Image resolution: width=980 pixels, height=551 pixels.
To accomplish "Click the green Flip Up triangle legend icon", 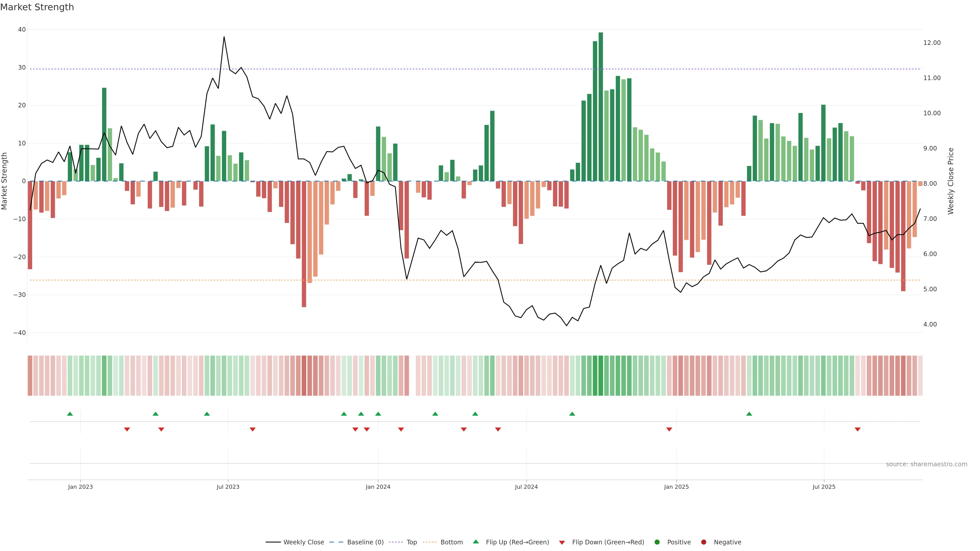I will coord(475,542).
